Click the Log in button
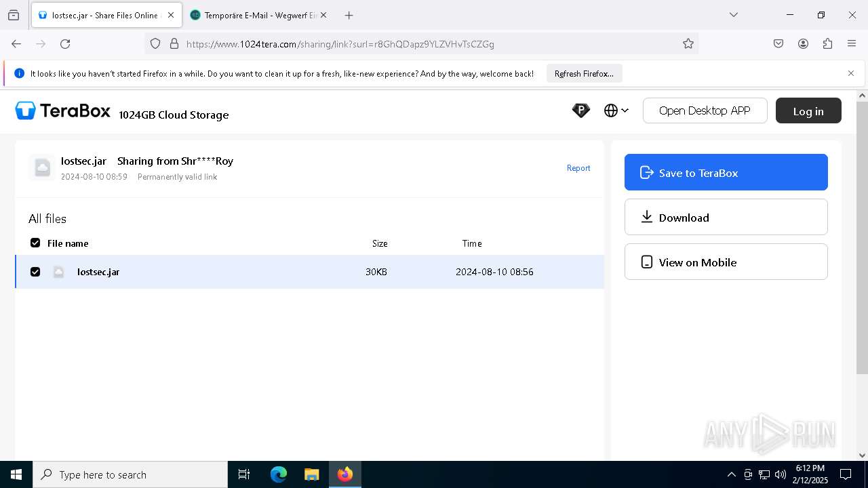The width and height of the screenshot is (868, 488). 808,110
